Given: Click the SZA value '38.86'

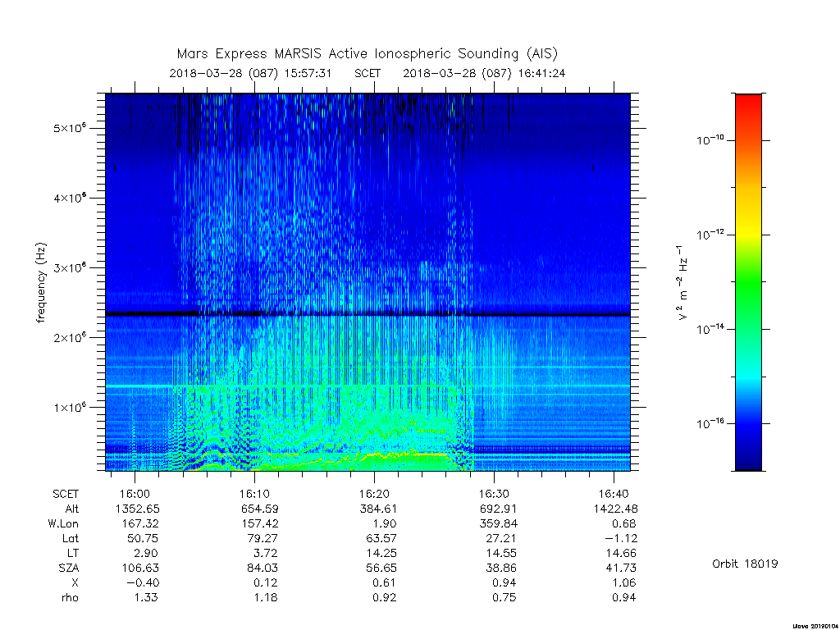Looking at the screenshot, I should (x=501, y=568).
